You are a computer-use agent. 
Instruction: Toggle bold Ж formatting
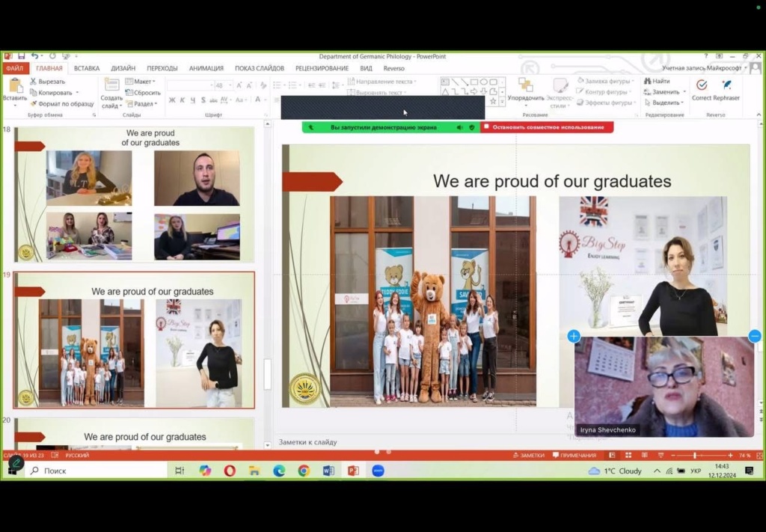172,100
